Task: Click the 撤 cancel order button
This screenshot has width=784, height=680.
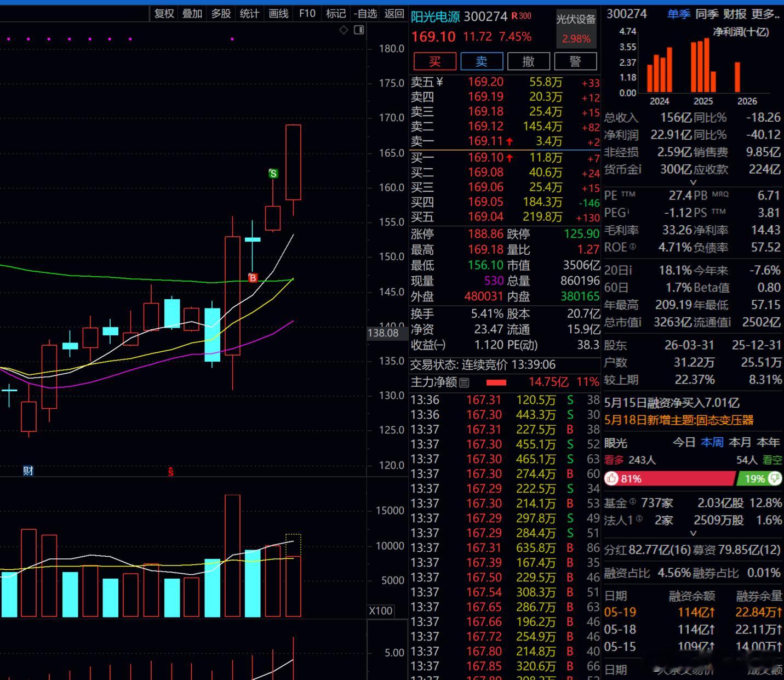Action: coord(529,61)
